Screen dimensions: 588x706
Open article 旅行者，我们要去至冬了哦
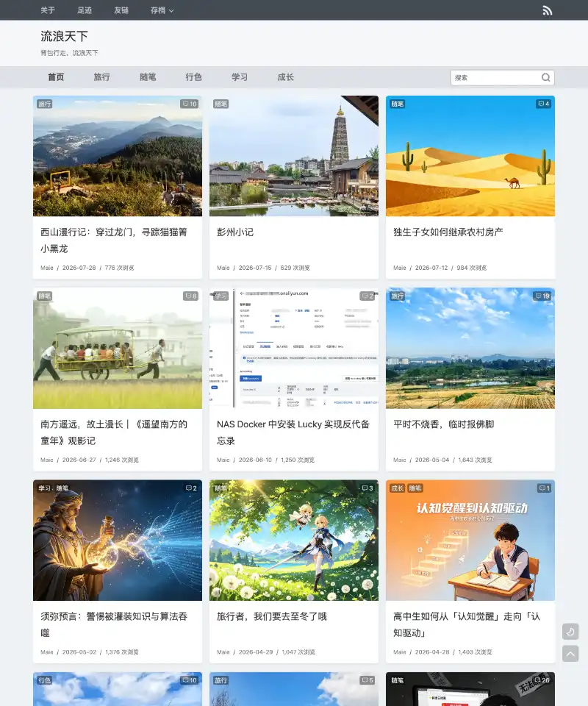pyautogui.click(x=272, y=616)
